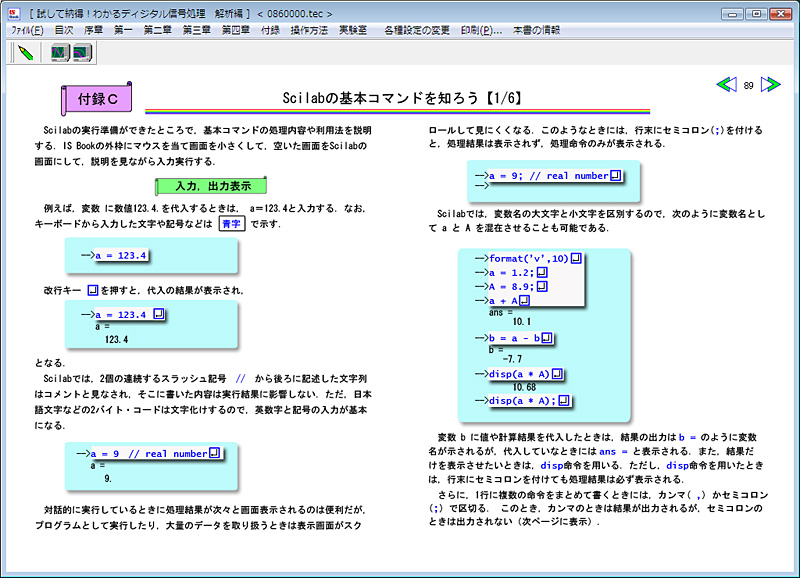This screenshot has width=800, height=578.
Task: Click the result value 10.1
Action: (521, 321)
